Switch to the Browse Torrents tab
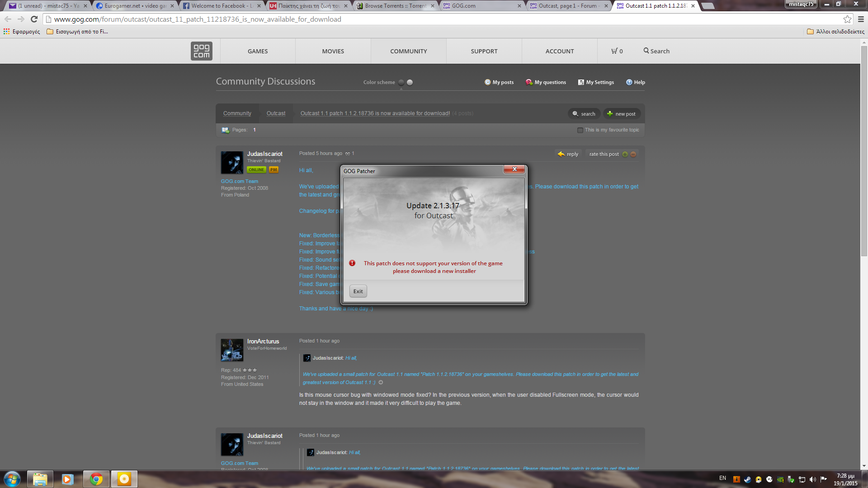 [395, 6]
